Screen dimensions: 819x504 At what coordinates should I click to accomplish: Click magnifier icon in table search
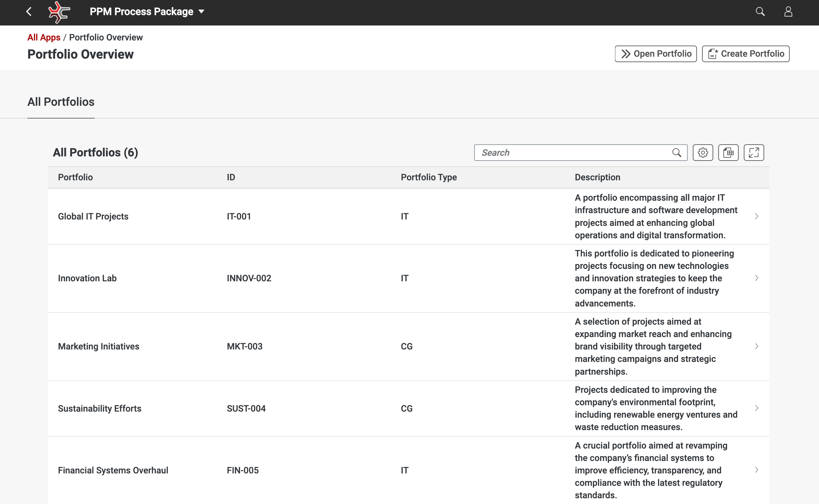(677, 153)
